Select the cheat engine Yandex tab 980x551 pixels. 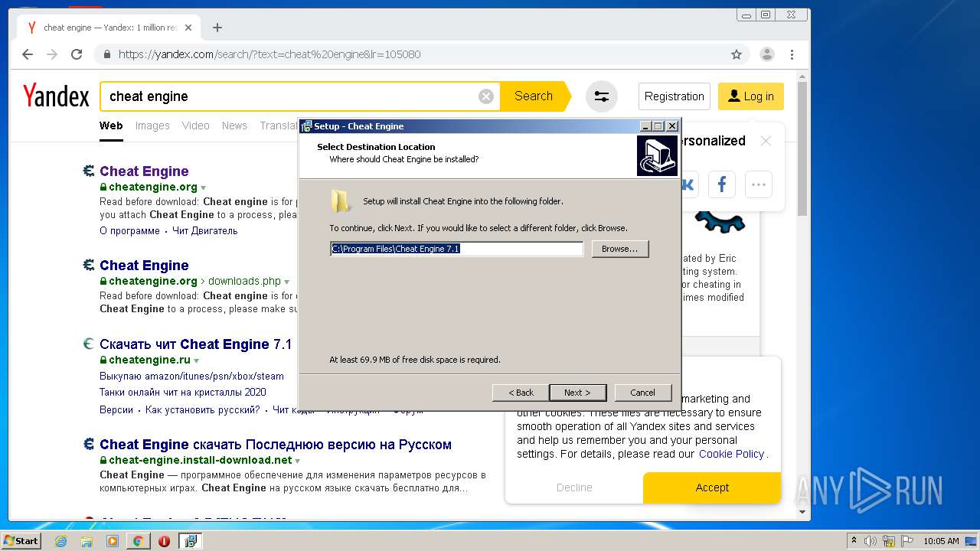[107, 28]
